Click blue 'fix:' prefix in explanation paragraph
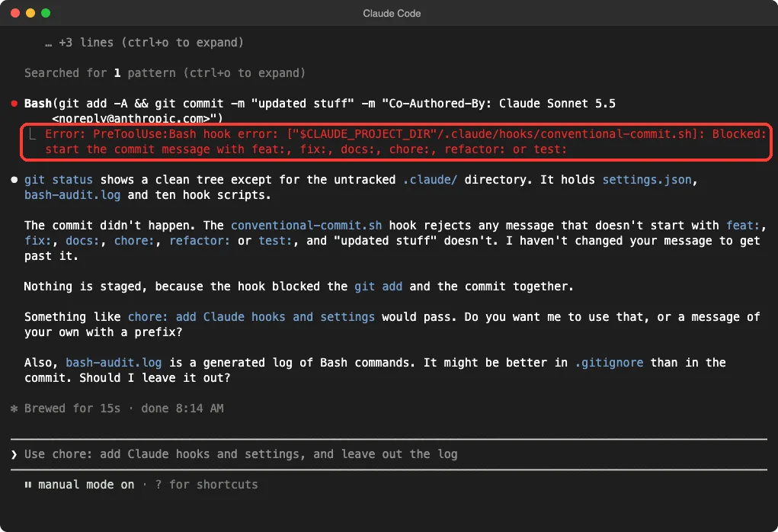778x532 pixels. (x=37, y=241)
